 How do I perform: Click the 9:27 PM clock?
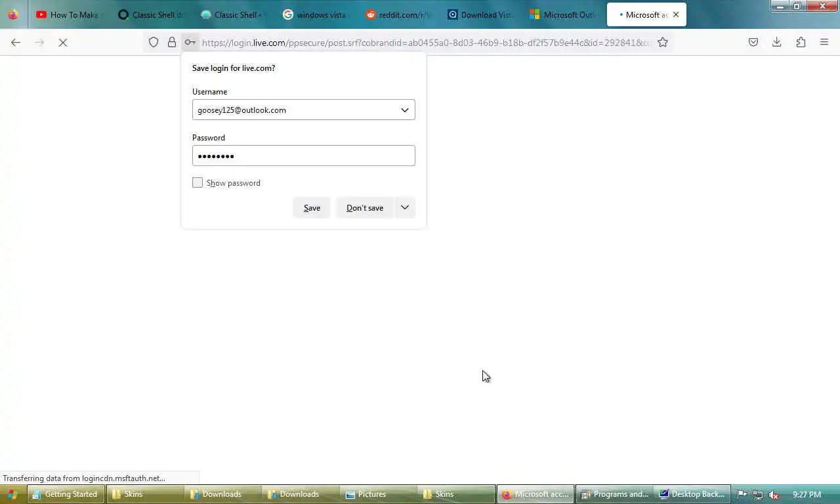coord(807,494)
